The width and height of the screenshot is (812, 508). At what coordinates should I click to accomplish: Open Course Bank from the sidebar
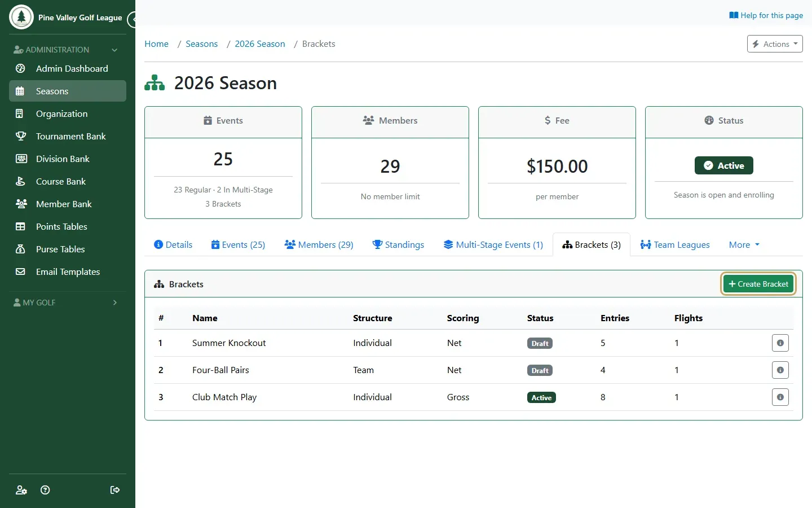68,181
